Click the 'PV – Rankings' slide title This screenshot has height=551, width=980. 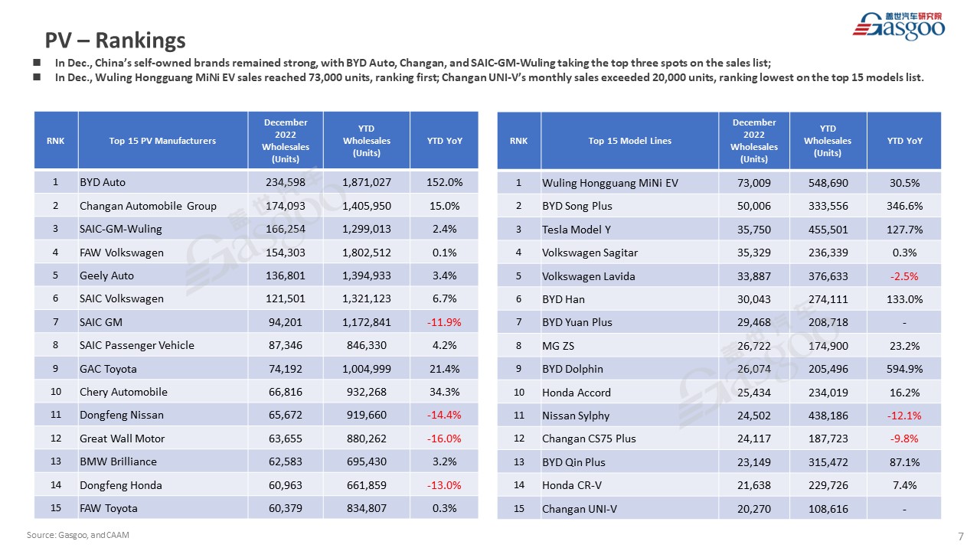coord(116,40)
